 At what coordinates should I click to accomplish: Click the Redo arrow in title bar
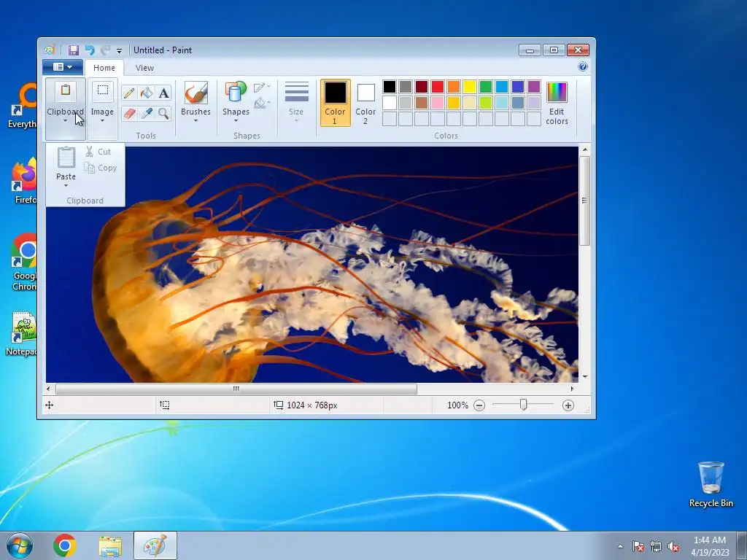click(x=105, y=50)
